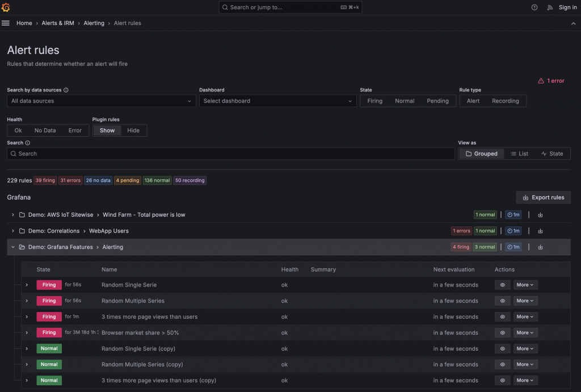Expand the Random Multiple Series rule row
Viewport: 581px width, 392px height.
point(27,301)
